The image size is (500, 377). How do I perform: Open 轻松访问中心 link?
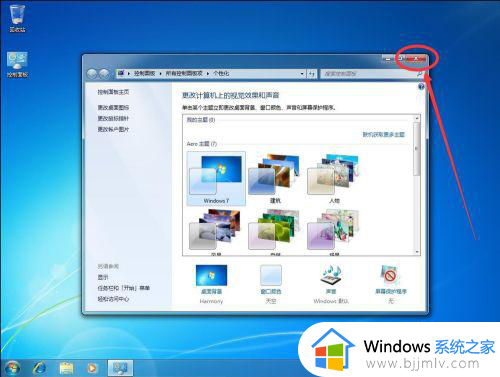(113, 299)
